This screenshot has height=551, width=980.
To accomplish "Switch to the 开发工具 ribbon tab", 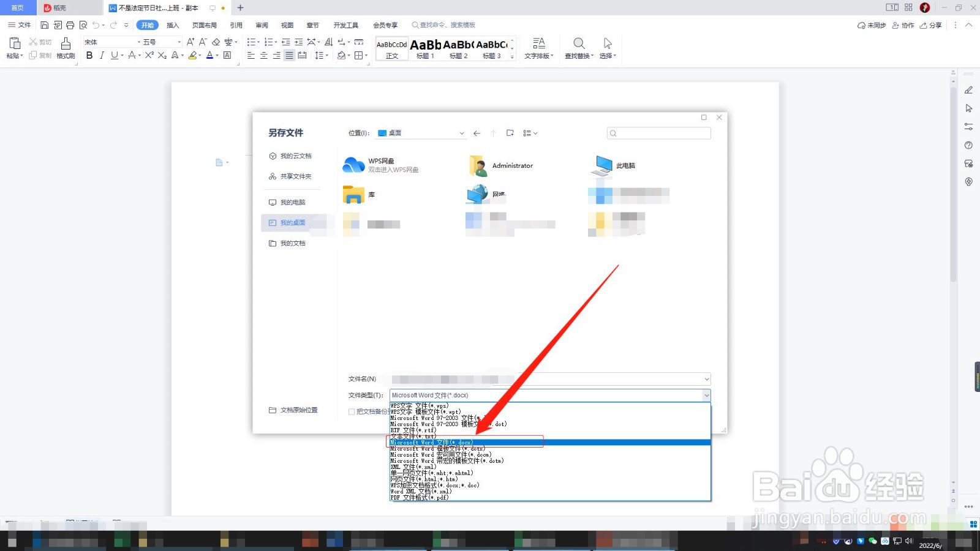I will 346,25.
